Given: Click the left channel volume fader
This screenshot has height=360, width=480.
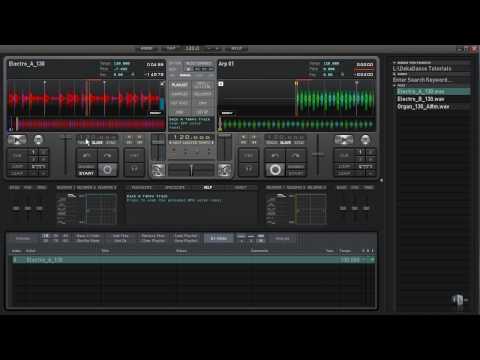Looking at the screenshot, I should coord(158,148).
